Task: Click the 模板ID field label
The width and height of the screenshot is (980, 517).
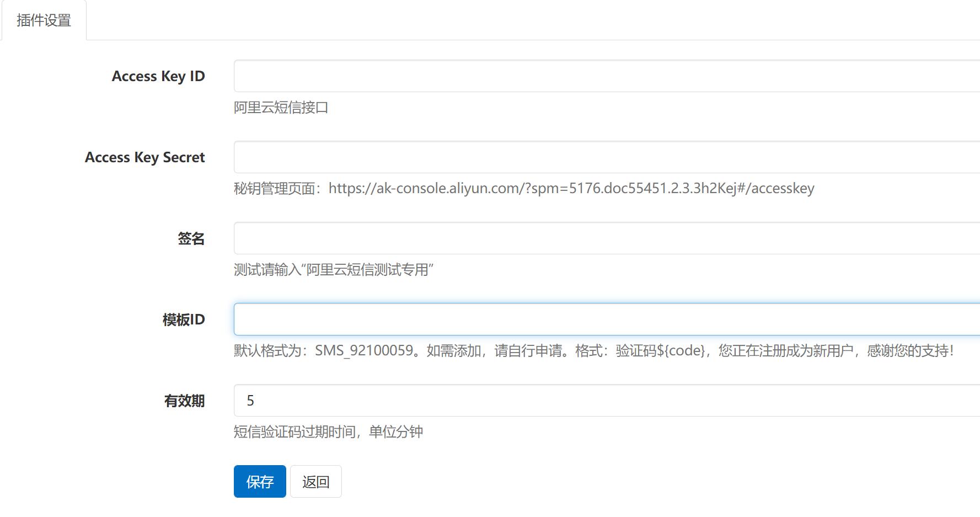Action: click(x=184, y=319)
